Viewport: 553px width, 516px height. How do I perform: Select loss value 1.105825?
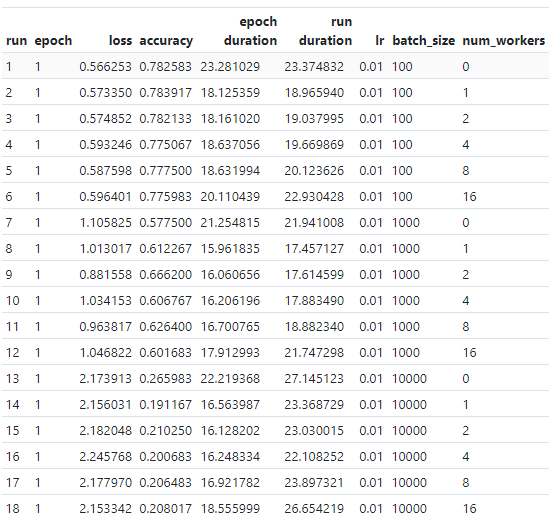point(105,223)
